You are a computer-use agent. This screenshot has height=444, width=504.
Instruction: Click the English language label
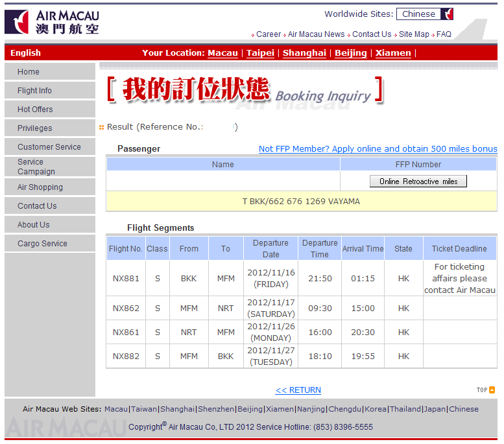(x=25, y=53)
